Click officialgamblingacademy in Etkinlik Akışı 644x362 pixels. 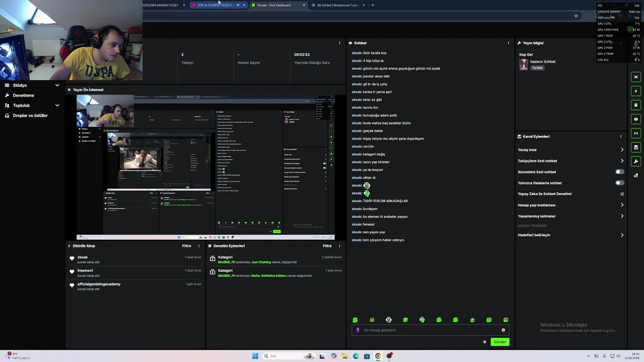click(99, 284)
